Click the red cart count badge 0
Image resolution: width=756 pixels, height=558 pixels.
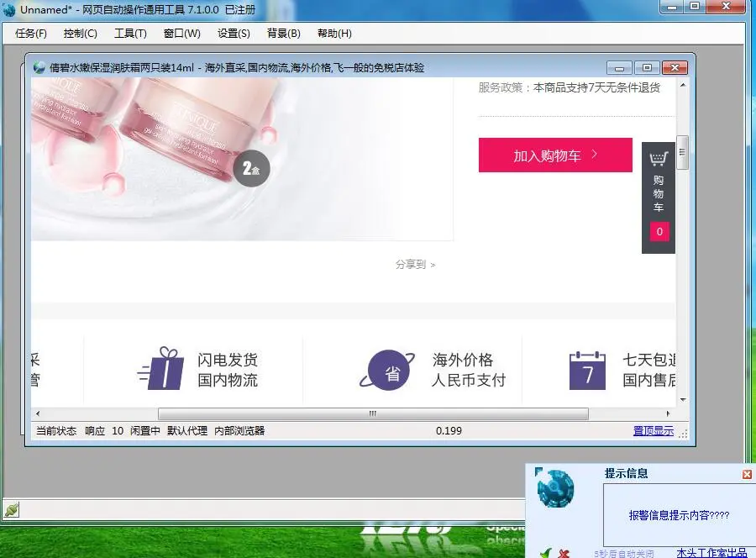tap(659, 231)
